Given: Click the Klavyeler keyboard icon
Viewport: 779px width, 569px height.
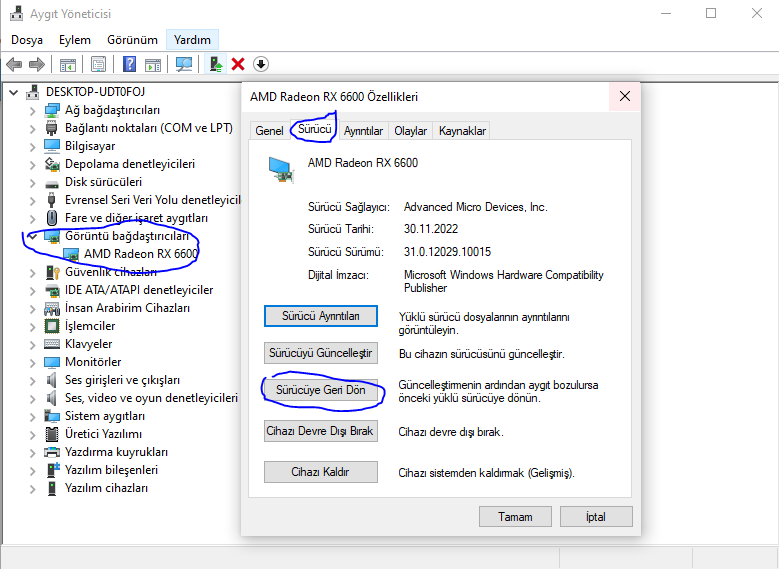Looking at the screenshot, I should point(52,344).
